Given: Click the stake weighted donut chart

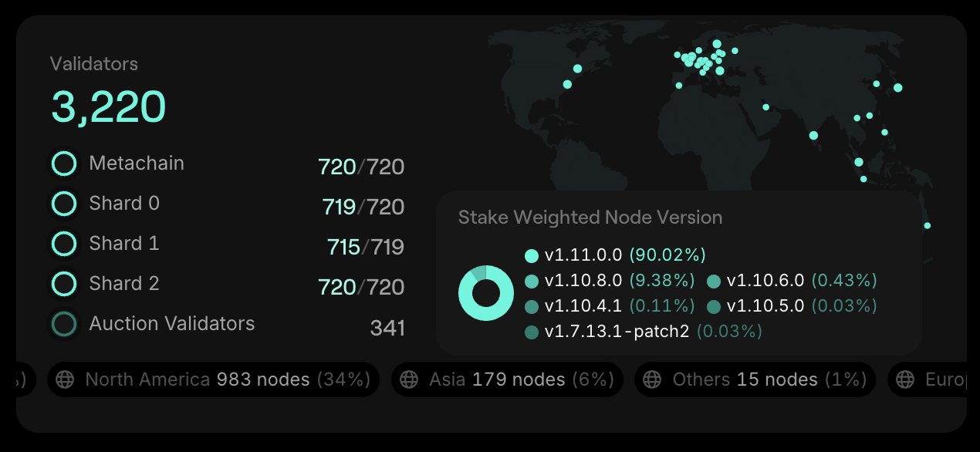Looking at the screenshot, I should point(486,293).
